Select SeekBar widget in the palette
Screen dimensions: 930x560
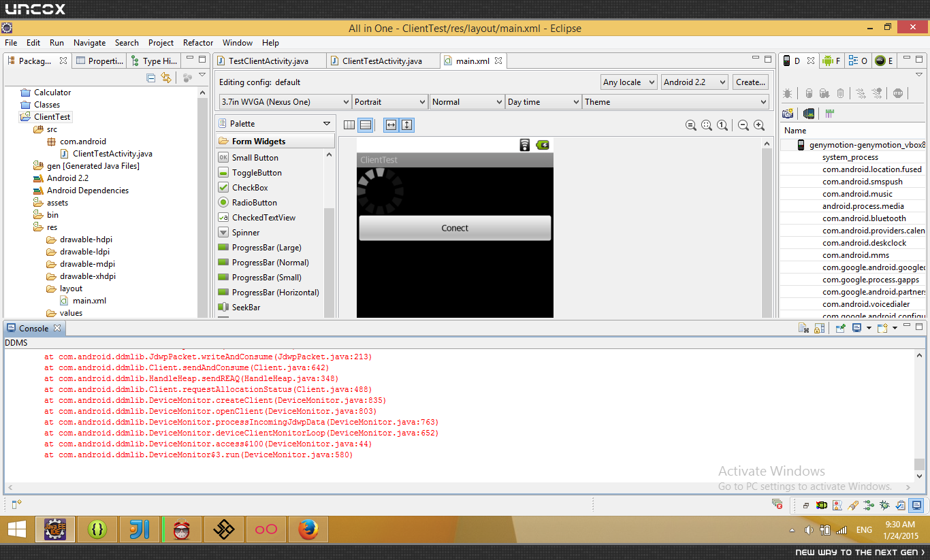(x=246, y=308)
